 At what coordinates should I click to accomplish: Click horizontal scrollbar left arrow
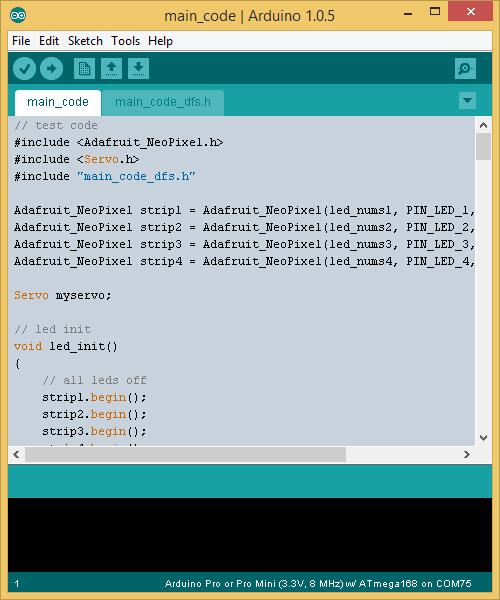tap(16, 455)
